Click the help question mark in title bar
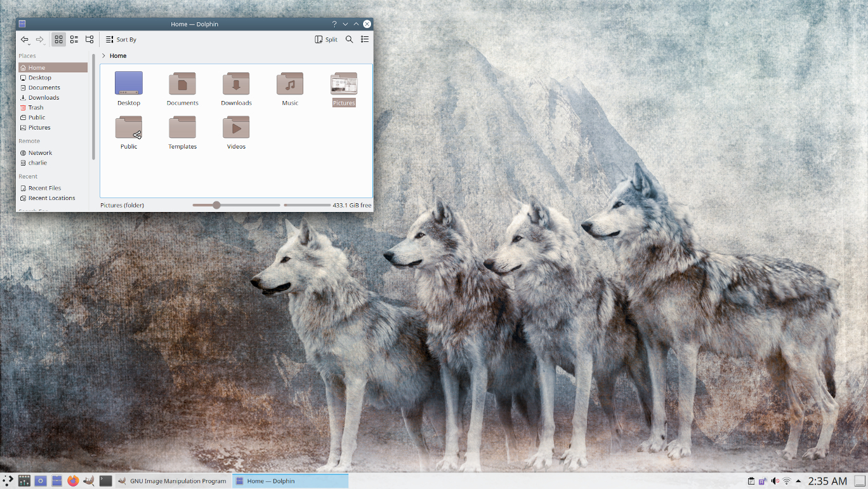Viewport: 868px width, 489px height. coord(334,24)
